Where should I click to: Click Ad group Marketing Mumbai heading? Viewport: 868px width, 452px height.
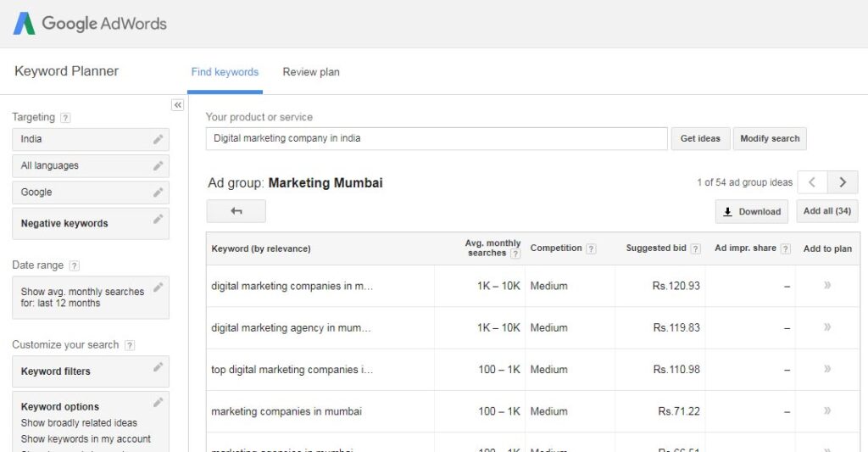tap(295, 183)
